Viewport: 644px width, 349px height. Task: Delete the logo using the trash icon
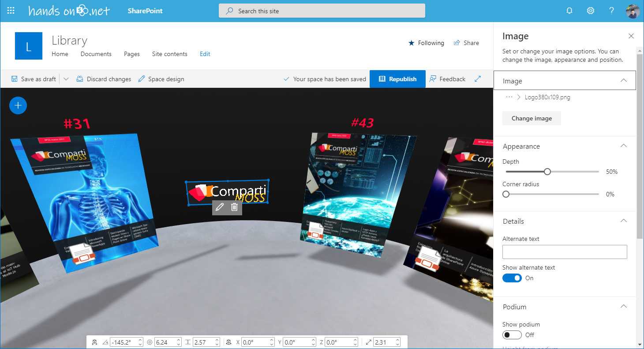[x=235, y=207]
